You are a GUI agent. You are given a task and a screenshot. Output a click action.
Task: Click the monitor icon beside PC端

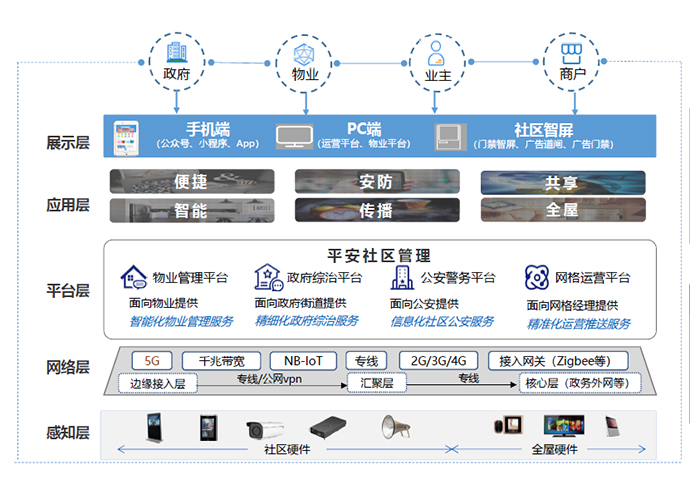[x=294, y=136]
